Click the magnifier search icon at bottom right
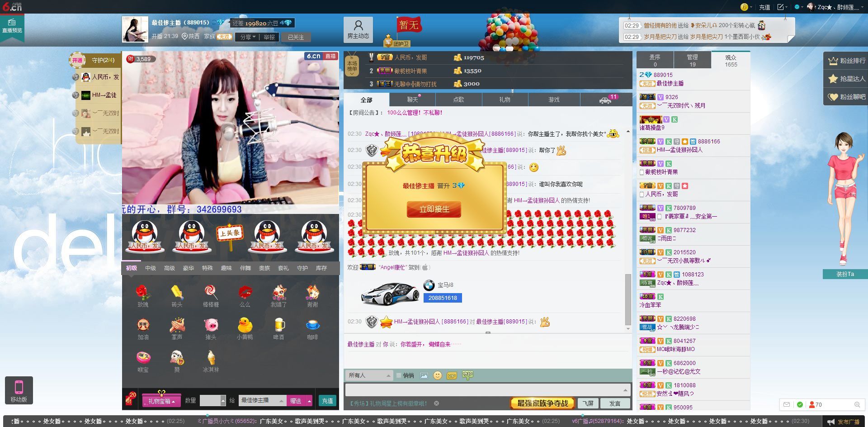868x427 pixels. 857,404
